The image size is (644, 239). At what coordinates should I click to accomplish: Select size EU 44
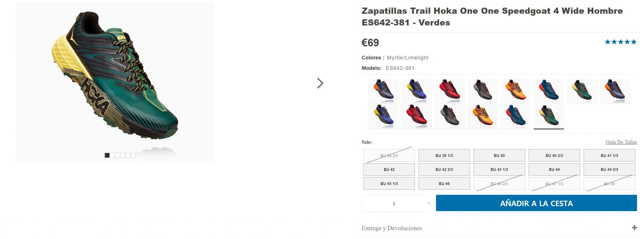tap(555, 169)
